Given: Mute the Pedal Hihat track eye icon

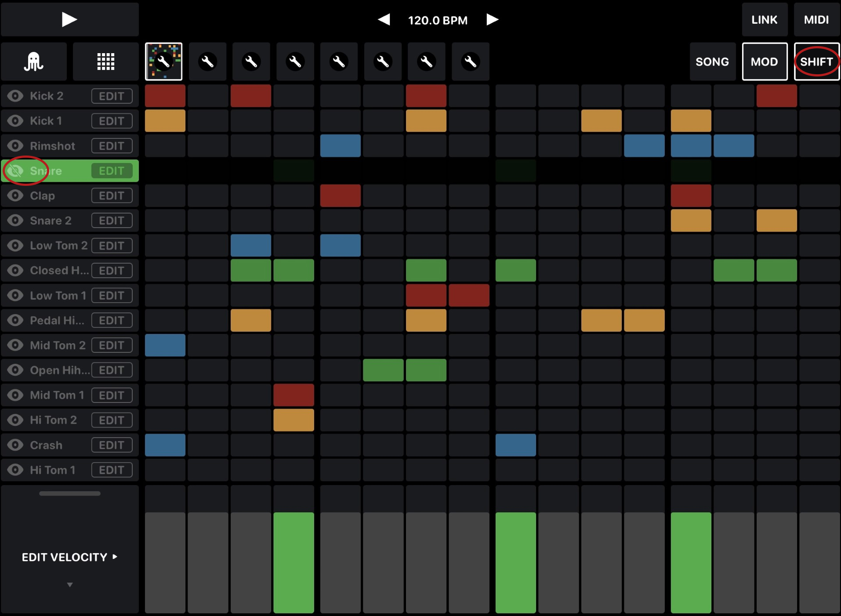Looking at the screenshot, I should tap(15, 320).
